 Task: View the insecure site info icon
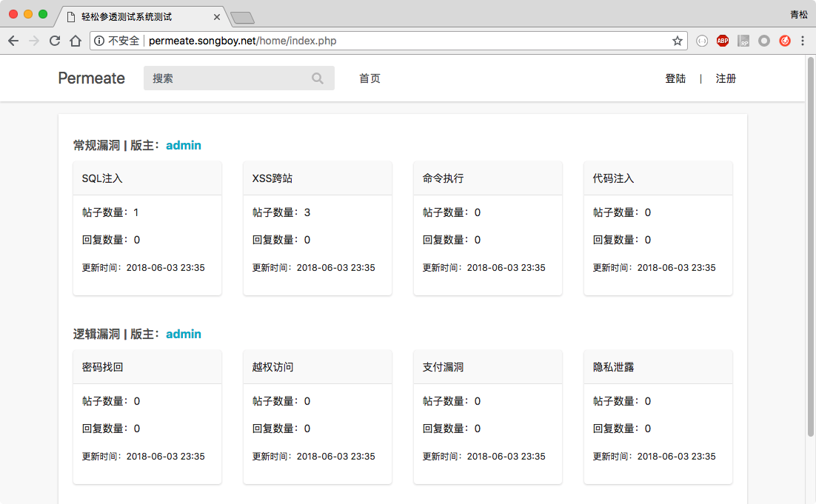pos(100,41)
